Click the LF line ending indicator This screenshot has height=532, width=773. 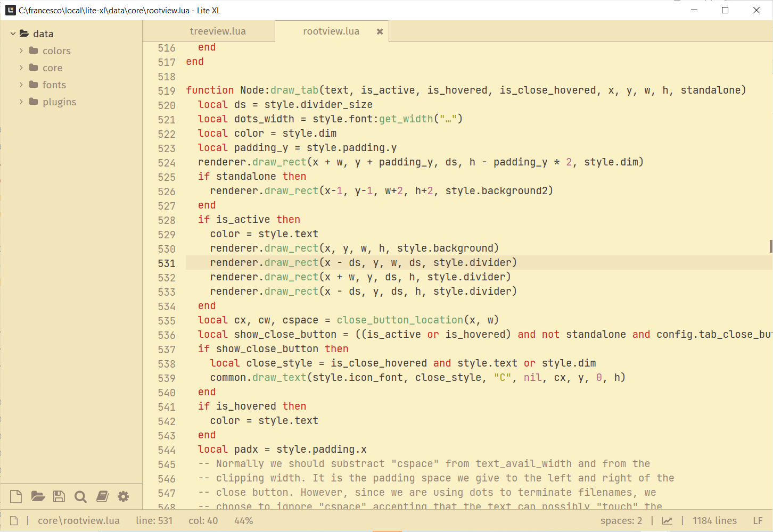point(758,521)
